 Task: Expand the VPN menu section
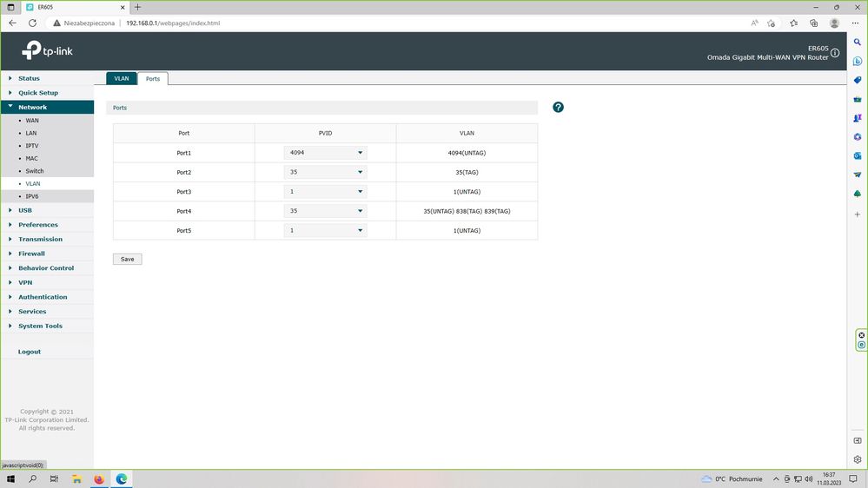[25, 282]
